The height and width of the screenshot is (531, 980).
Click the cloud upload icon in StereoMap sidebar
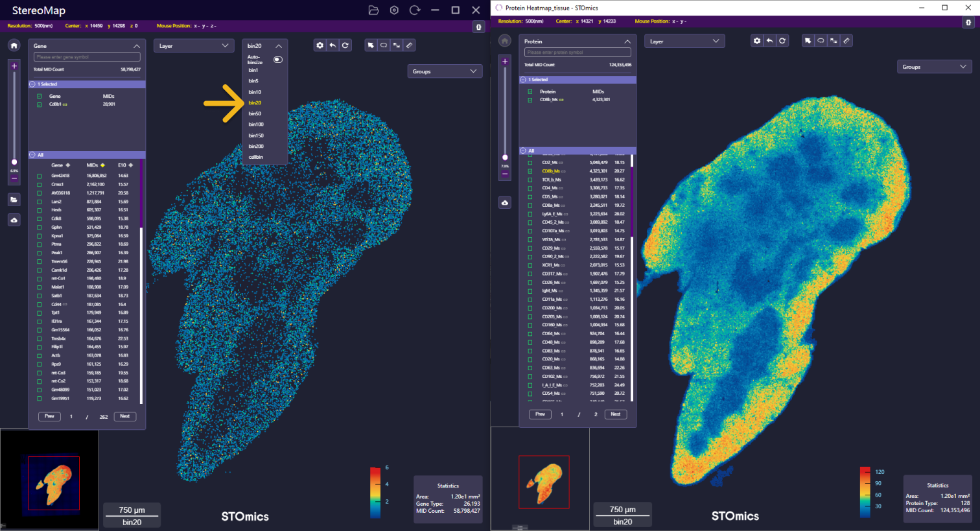14,220
